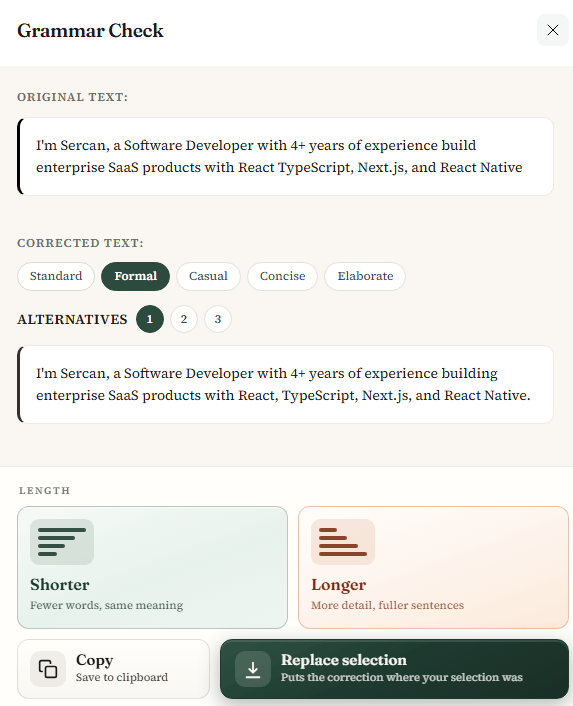The image size is (573, 706).
Task: Make the correction Shorter
Action: [152, 567]
